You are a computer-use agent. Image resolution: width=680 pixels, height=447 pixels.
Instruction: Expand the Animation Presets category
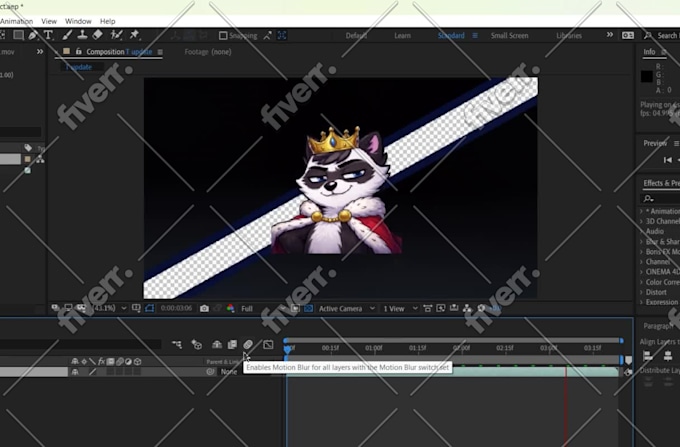pos(641,211)
